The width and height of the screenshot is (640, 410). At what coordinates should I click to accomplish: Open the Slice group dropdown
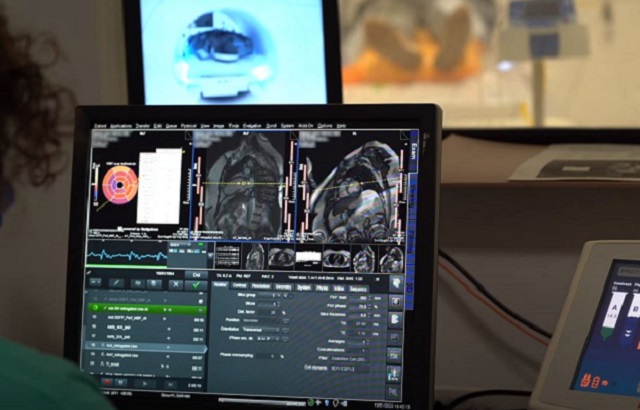pos(271,295)
